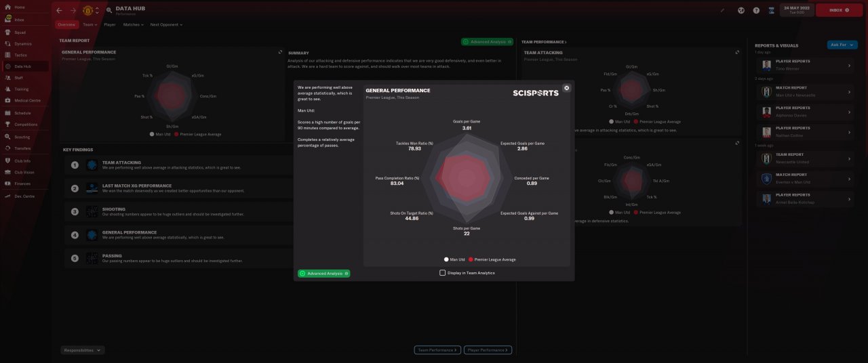This screenshot has height=363, width=868.
Task: Click the 24 May 2022 date box
Action: tap(796, 10)
